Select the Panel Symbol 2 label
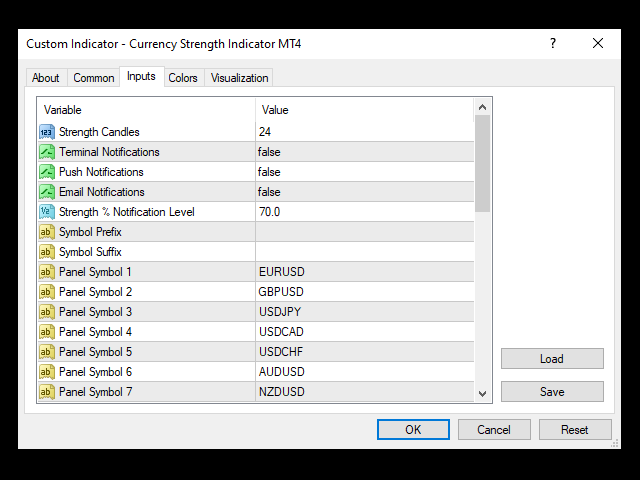 [96, 292]
